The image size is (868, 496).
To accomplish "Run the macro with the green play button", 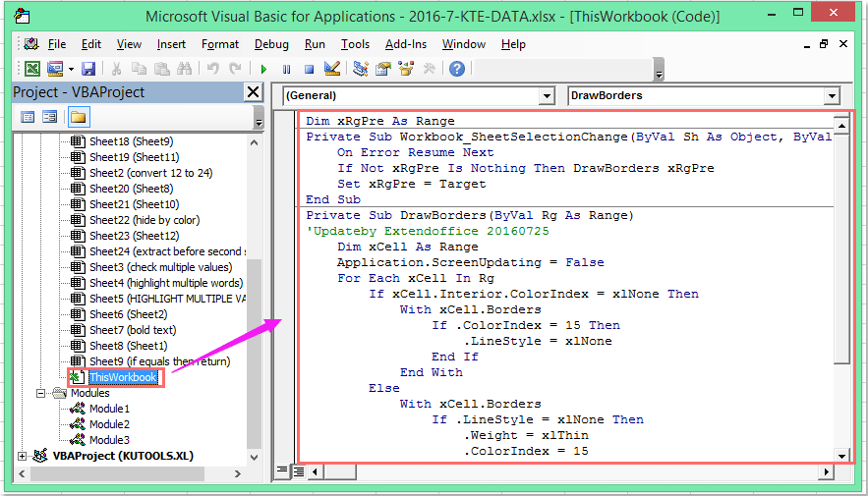I will coord(262,69).
